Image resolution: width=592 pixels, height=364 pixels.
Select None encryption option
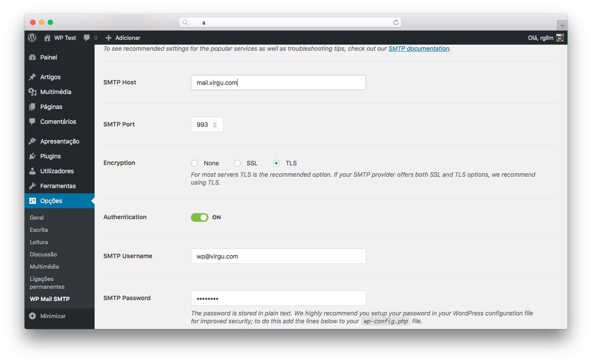tap(195, 163)
